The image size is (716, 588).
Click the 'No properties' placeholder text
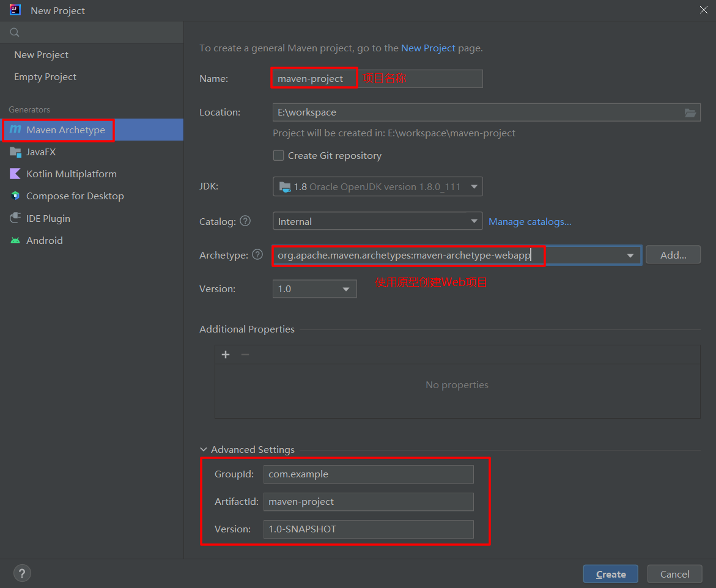[x=457, y=385]
